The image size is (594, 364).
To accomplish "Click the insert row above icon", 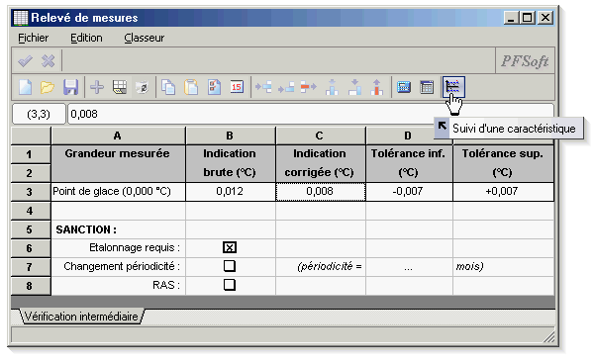I will 332,87.
